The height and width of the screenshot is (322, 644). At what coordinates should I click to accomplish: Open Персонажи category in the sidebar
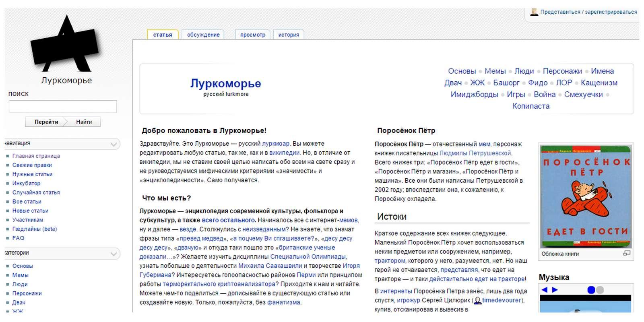[27, 293]
